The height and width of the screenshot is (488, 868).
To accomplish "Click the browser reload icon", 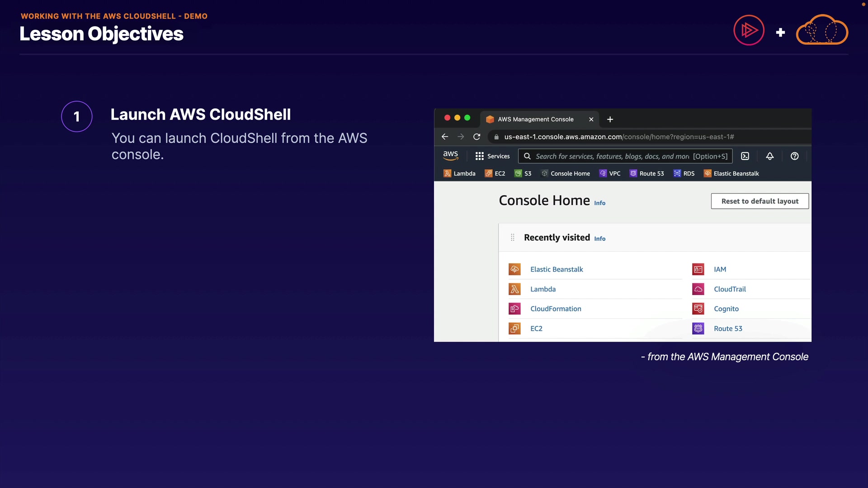I will [476, 136].
